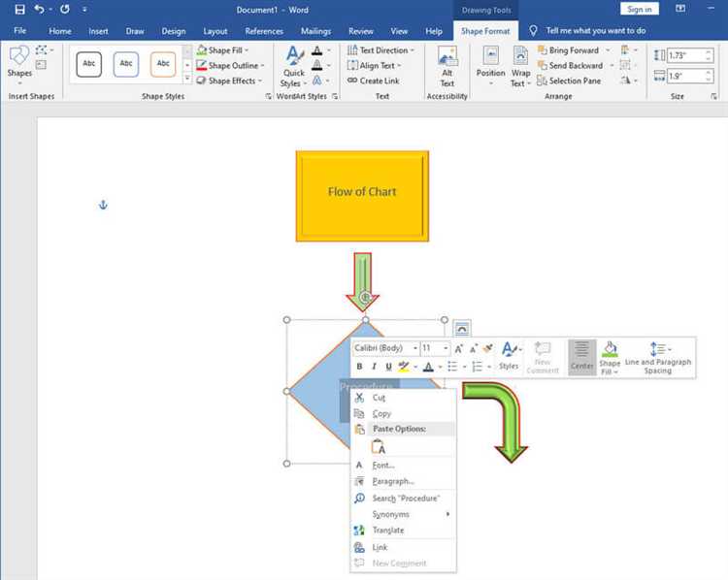Open the Synonyms submenu

[403, 514]
